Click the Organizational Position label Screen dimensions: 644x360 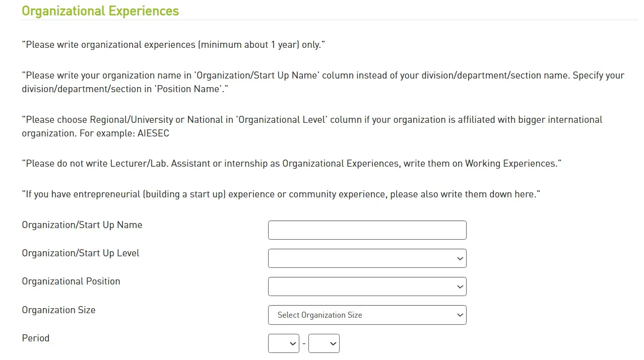point(71,281)
